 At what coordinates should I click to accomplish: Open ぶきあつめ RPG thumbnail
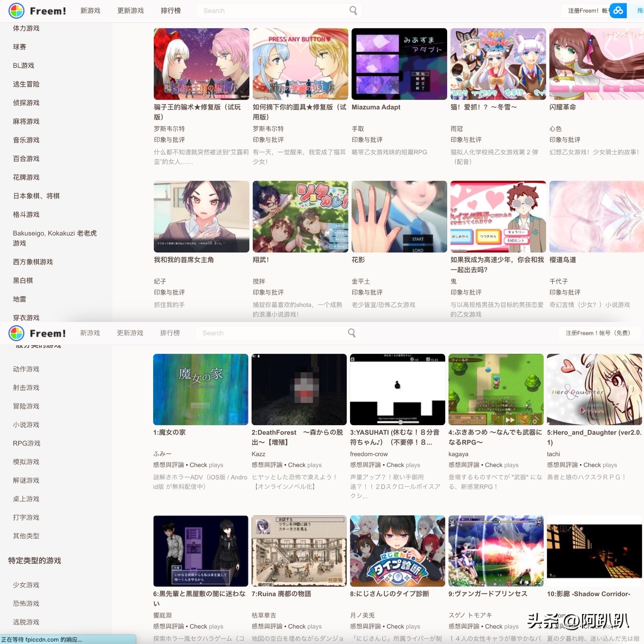point(496,389)
